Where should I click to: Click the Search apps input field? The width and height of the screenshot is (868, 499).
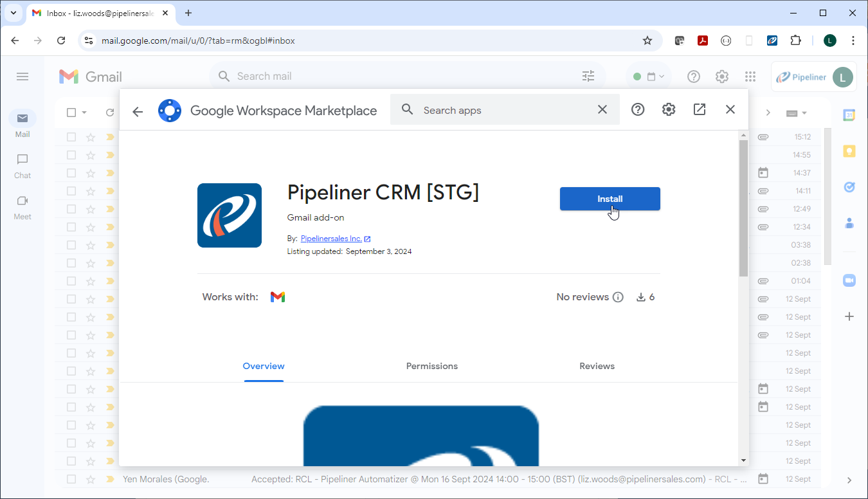coord(502,110)
